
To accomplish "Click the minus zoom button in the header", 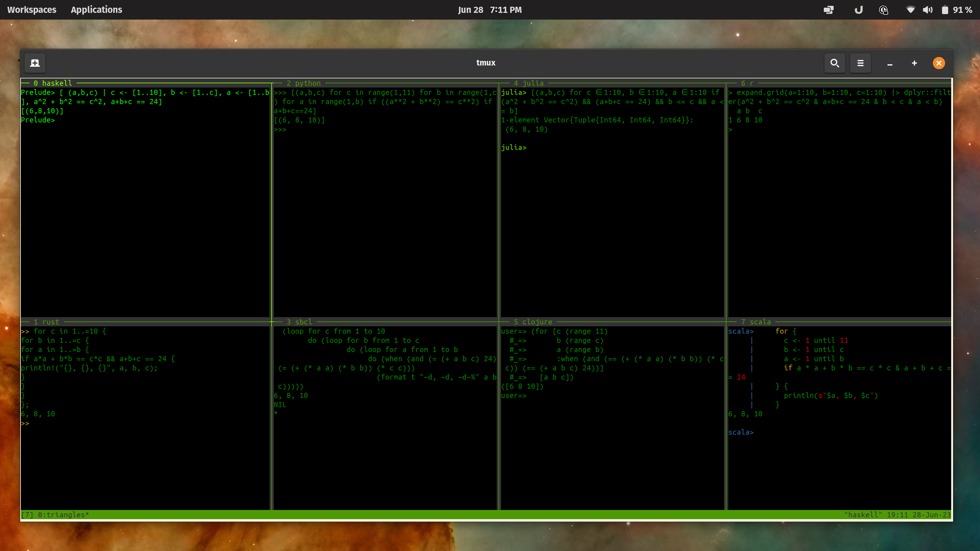I will [x=890, y=64].
